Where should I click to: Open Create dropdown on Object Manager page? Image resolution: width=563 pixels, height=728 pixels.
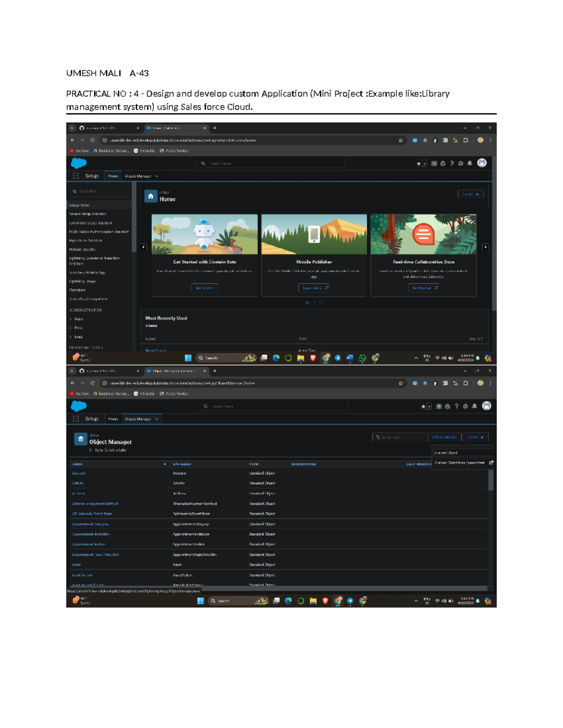(475, 437)
